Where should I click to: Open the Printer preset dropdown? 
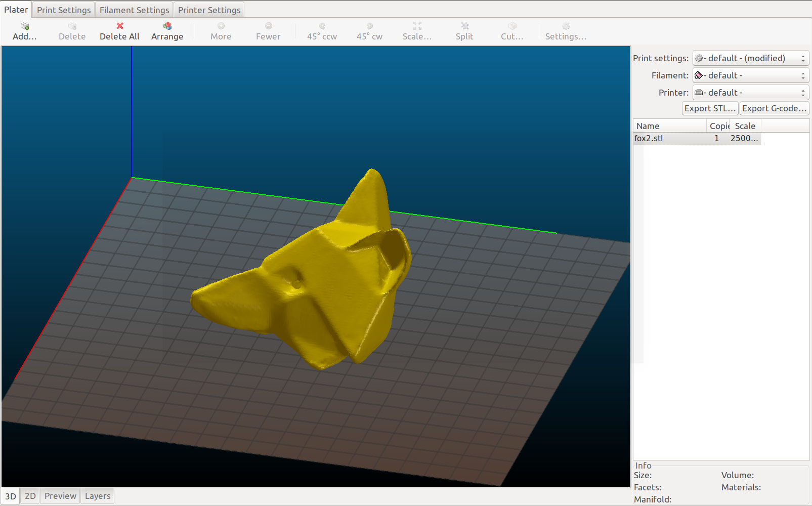[751, 93]
